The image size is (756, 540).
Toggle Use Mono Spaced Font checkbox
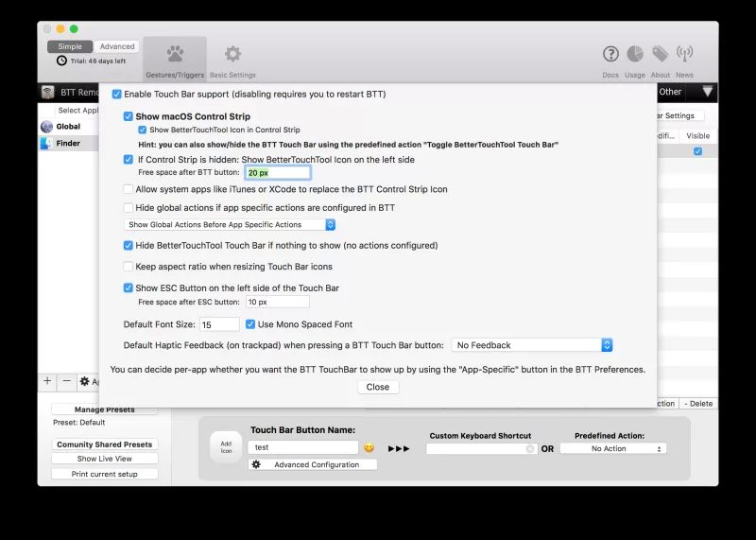pos(250,324)
